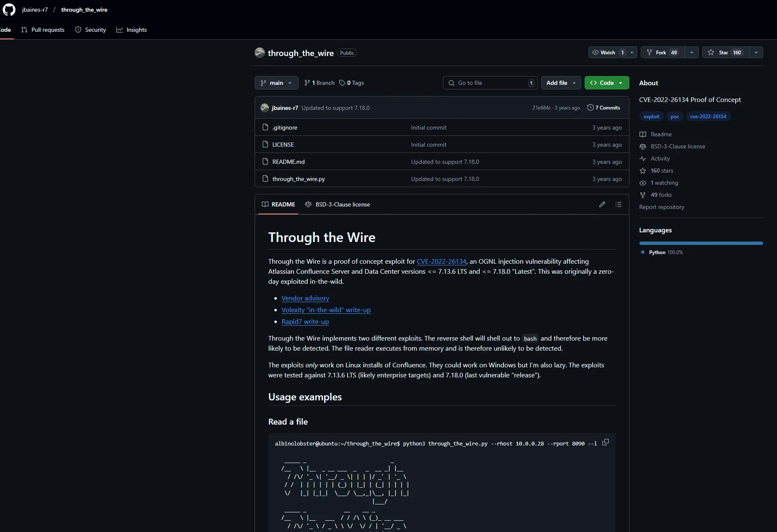This screenshot has height=532, width=777.
Task: Expand the Star lists dropdown arrow
Action: tap(756, 52)
